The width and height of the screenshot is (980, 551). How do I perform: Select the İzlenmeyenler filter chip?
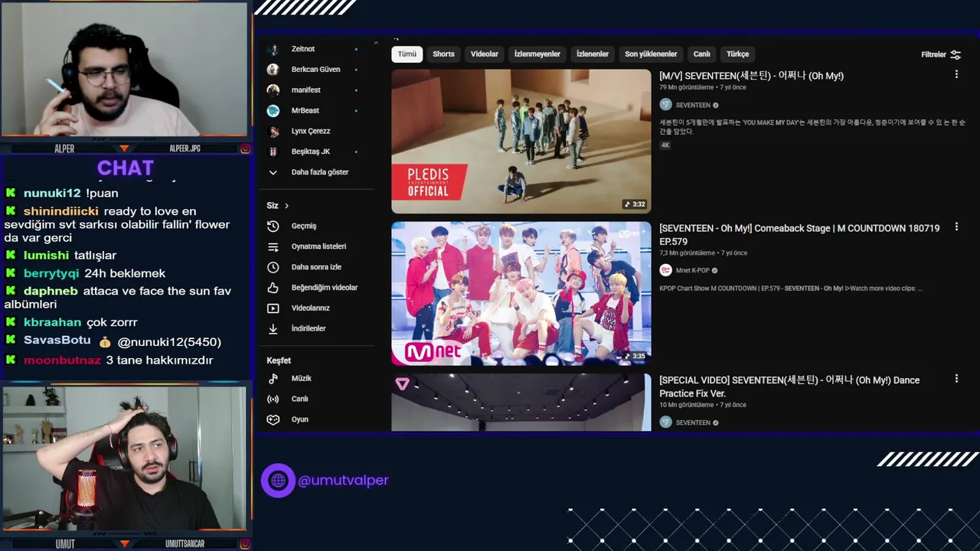pyautogui.click(x=537, y=54)
